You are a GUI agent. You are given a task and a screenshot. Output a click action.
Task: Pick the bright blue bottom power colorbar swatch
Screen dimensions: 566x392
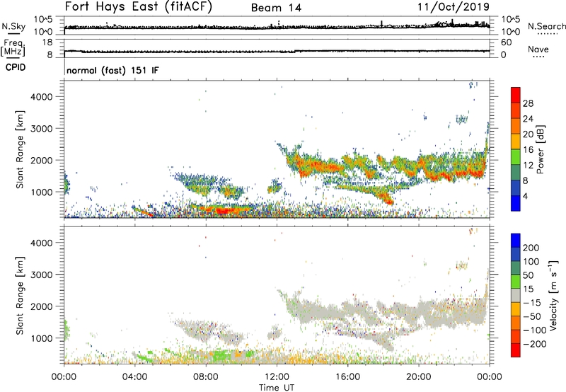(516, 203)
